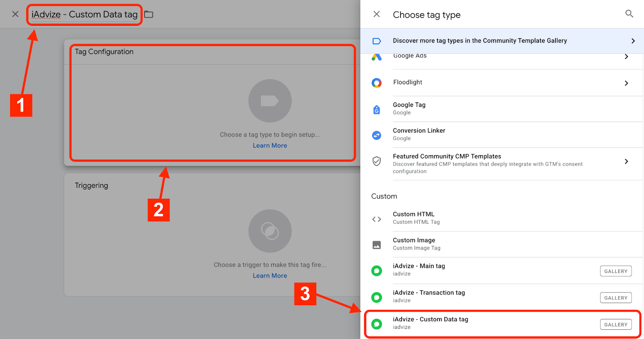Click the tag placeholder icon in Tag Configuration
This screenshot has width=644, height=339.
pos(270,101)
